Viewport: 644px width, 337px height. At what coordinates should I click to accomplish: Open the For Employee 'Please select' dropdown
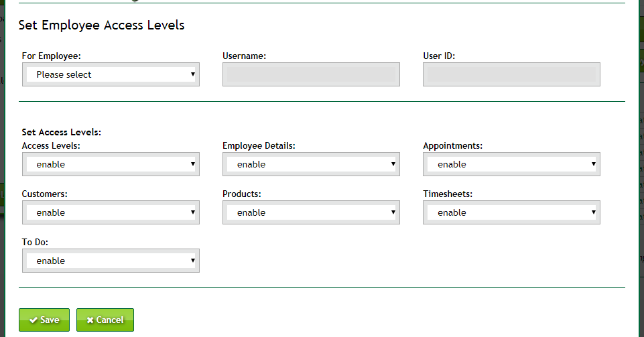111,74
